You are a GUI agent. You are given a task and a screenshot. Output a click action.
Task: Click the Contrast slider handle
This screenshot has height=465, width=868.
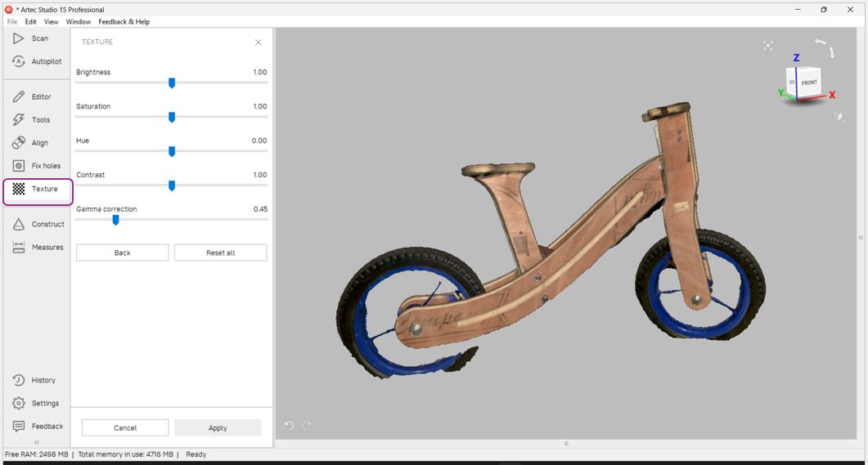click(172, 186)
